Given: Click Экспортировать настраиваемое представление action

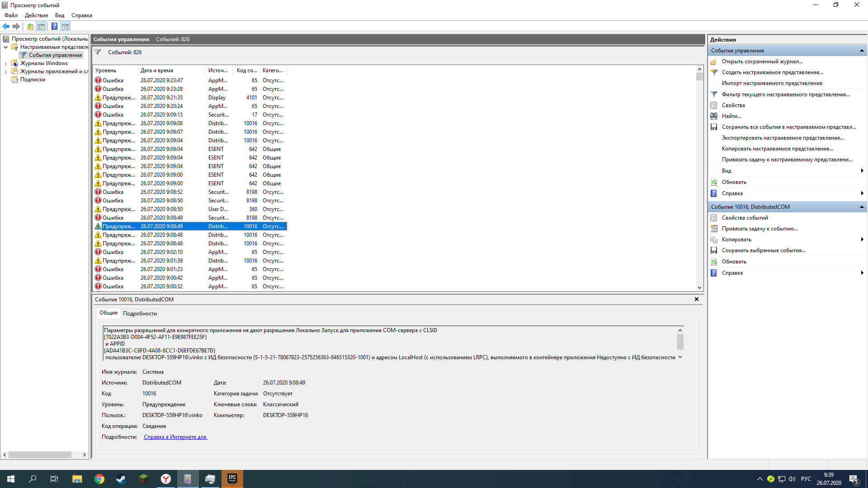Looking at the screenshot, I should pos(783,138).
